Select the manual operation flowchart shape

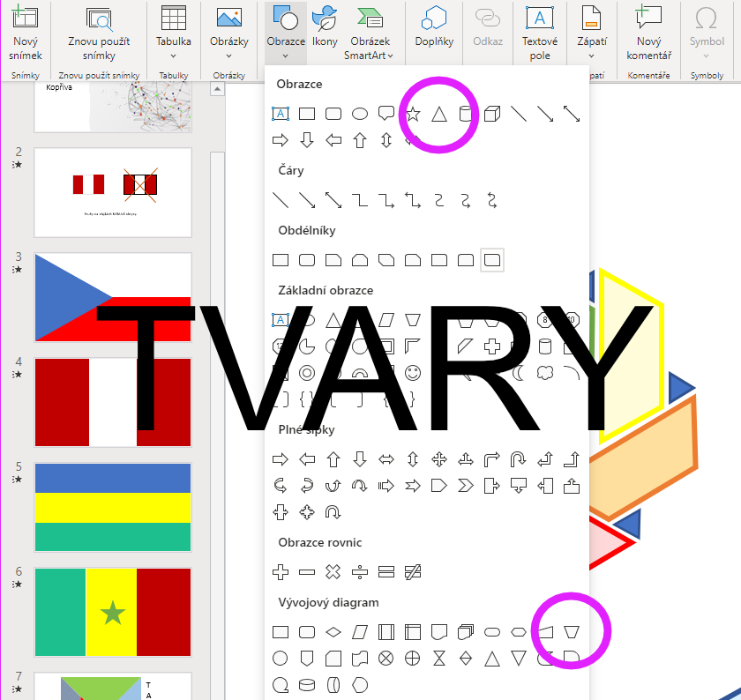pos(572,631)
